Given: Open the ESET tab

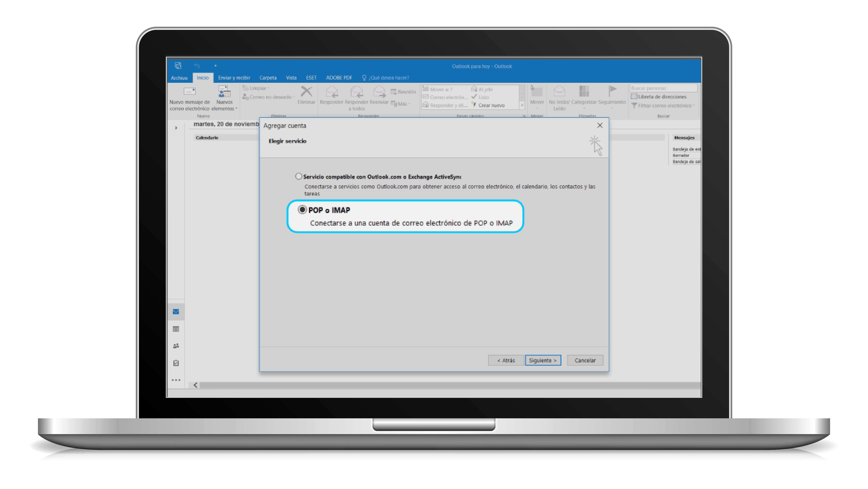Looking at the screenshot, I should click(311, 78).
